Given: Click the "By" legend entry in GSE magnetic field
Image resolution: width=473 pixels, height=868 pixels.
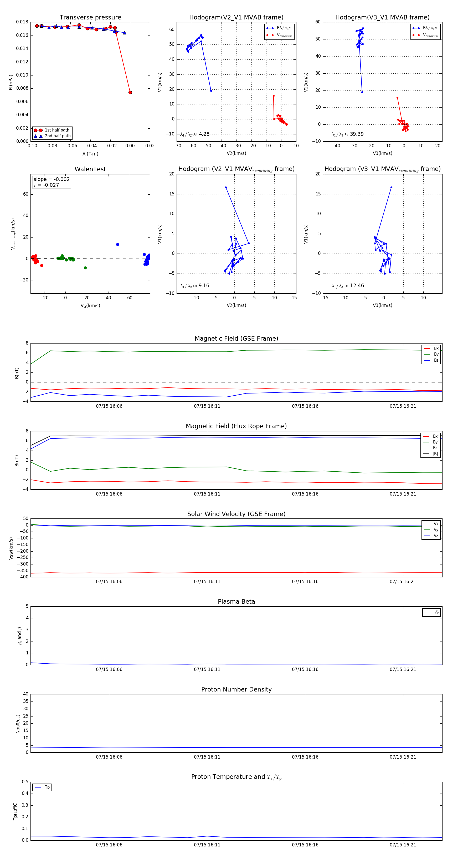Looking at the screenshot, I should point(431,354).
